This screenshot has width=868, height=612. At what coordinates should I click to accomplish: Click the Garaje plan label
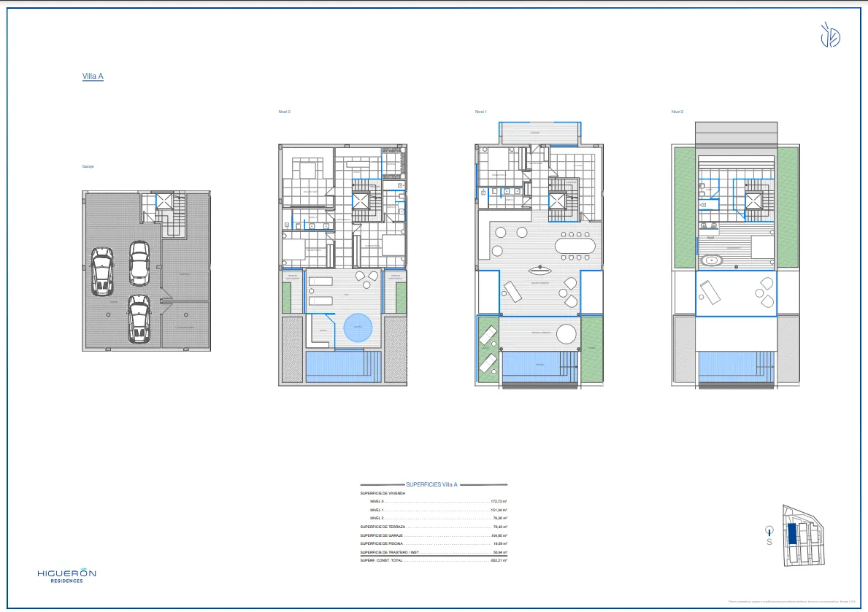click(88, 166)
